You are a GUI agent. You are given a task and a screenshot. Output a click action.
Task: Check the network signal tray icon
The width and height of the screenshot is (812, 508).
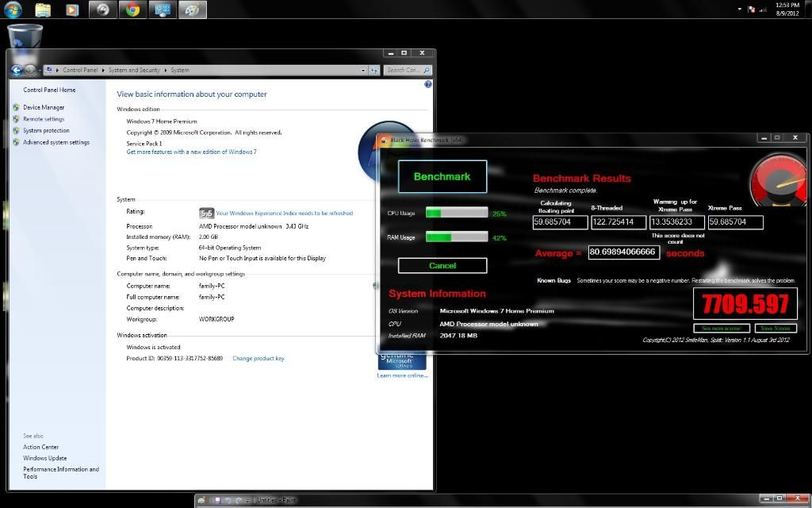(x=763, y=10)
